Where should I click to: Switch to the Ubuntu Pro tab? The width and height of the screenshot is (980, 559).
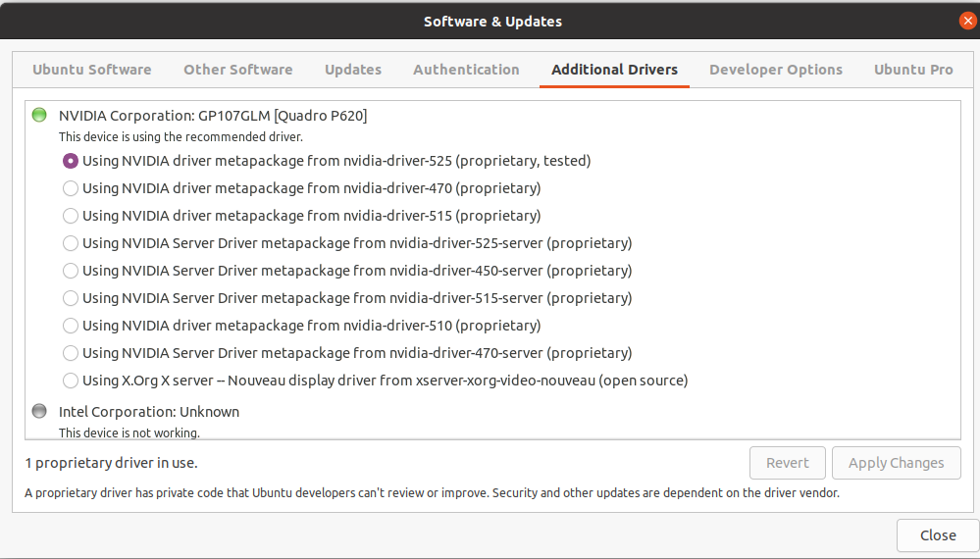913,70
